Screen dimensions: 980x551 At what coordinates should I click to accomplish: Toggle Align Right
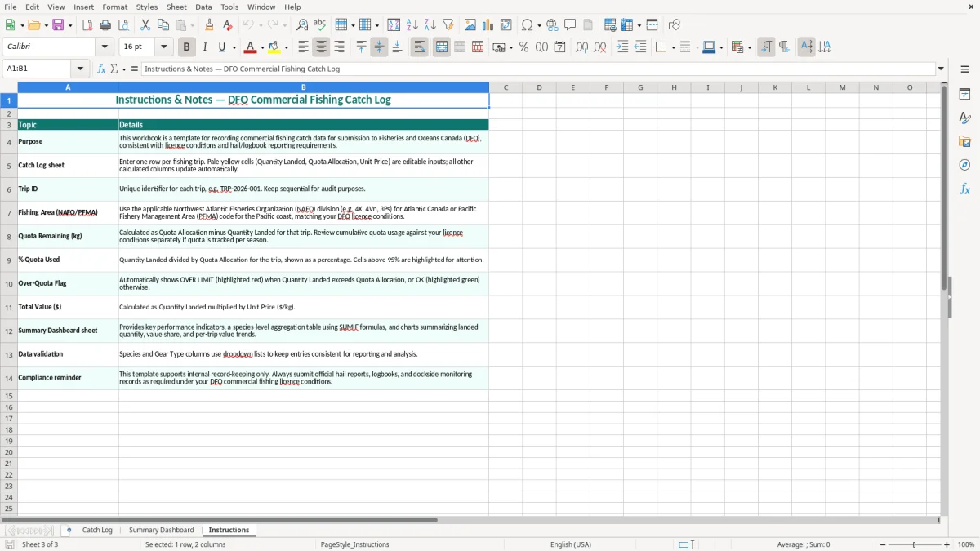[339, 47]
